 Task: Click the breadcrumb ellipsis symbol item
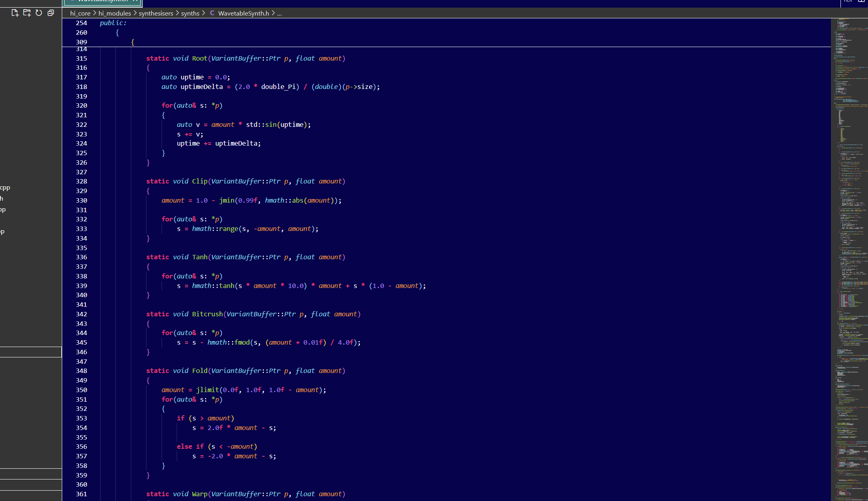(279, 13)
